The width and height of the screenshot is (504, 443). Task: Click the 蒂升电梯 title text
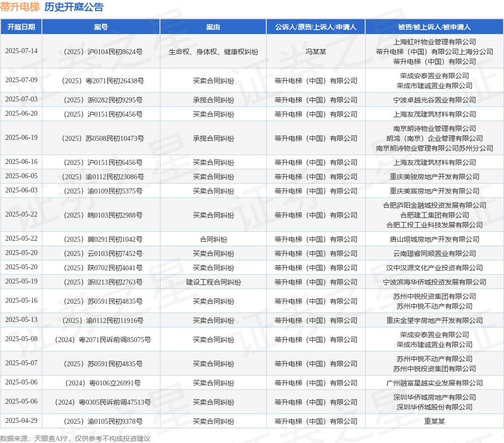pyautogui.click(x=20, y=7)
